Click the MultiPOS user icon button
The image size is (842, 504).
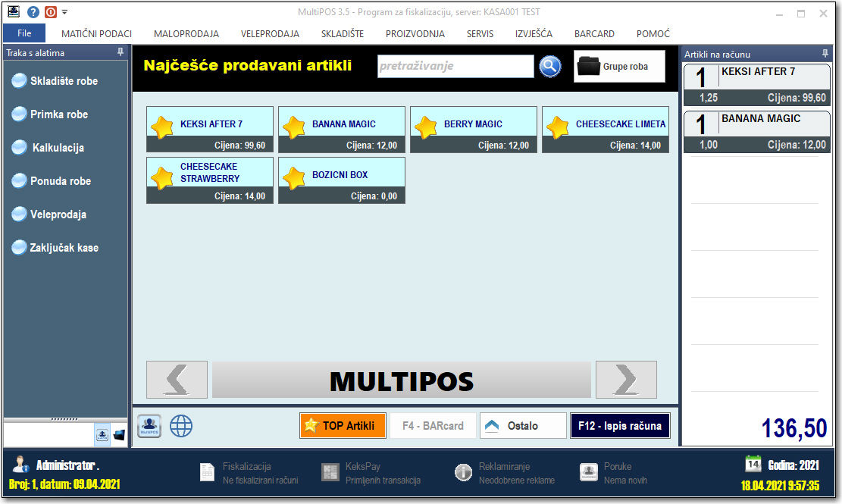click(x=149, y=426)
